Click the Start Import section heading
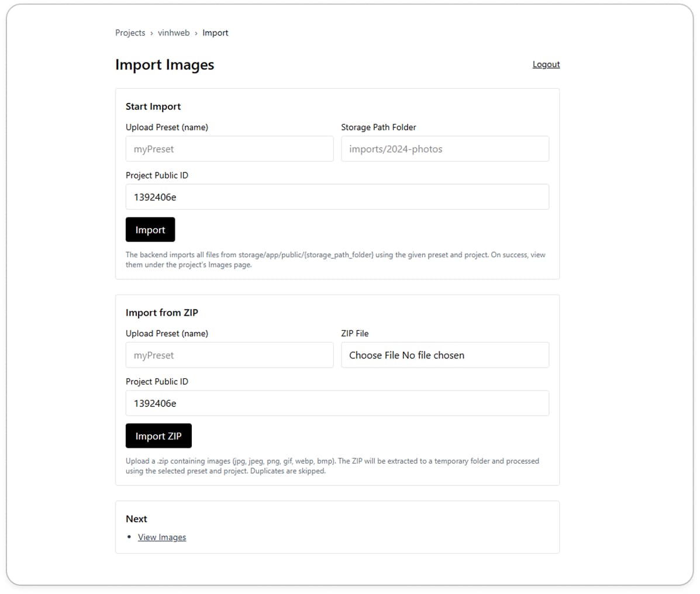The width and height of the screenshot is (700, 594). tap(153, 106)
